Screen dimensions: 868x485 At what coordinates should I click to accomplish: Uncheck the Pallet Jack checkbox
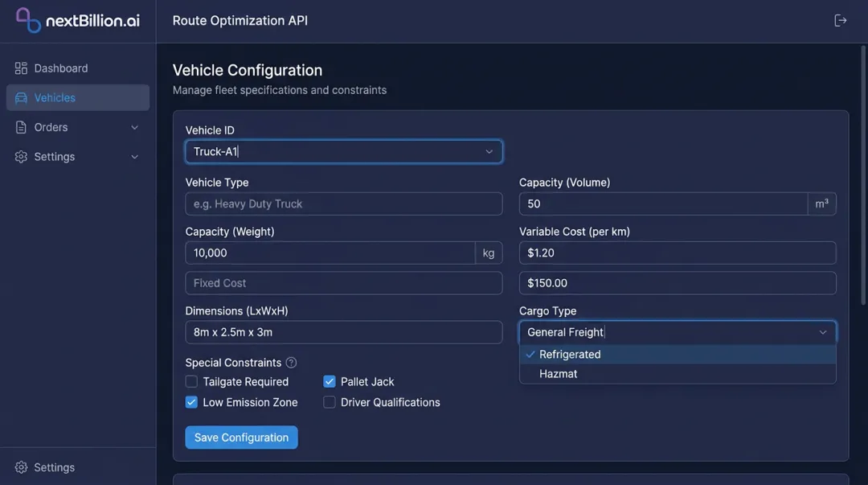pyautogui.click(x=330, y=381)
